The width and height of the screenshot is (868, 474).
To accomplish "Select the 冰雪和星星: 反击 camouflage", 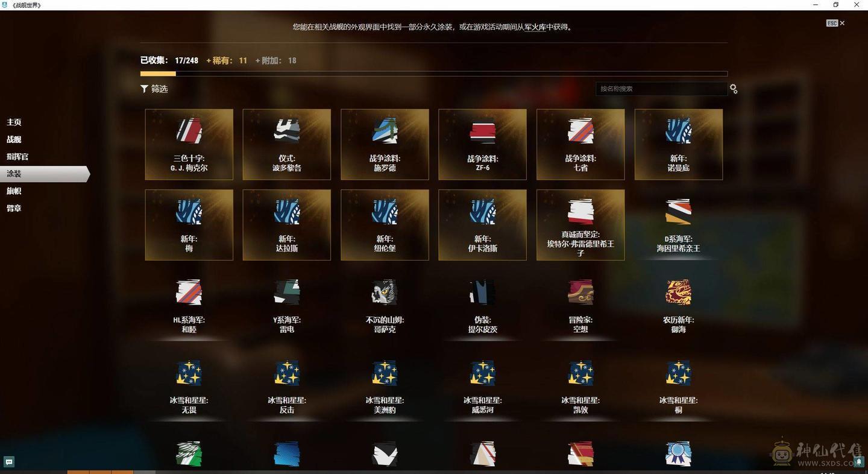I will [287, 387].
